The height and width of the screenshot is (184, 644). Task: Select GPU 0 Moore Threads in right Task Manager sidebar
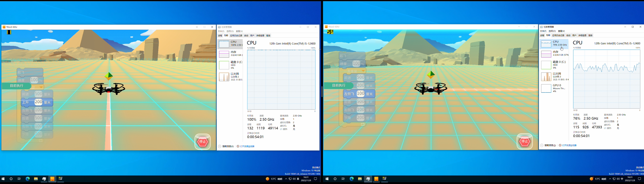[x=554, y=88]
